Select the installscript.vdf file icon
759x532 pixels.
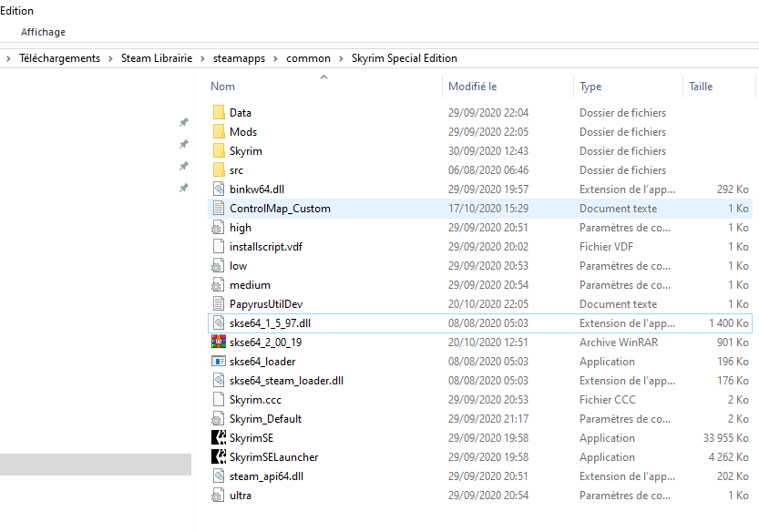(x=219, y=246)
